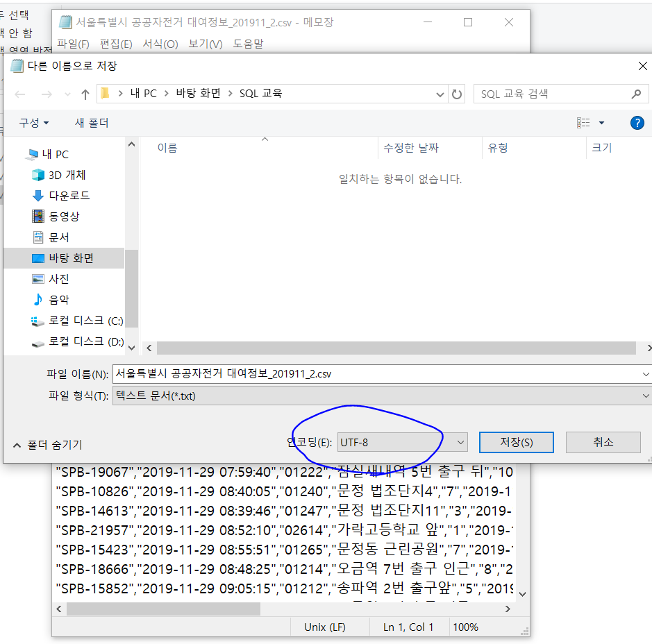652x644 pixels.
Task: Open view options dropdown arrow
Action: pos(601,123)
